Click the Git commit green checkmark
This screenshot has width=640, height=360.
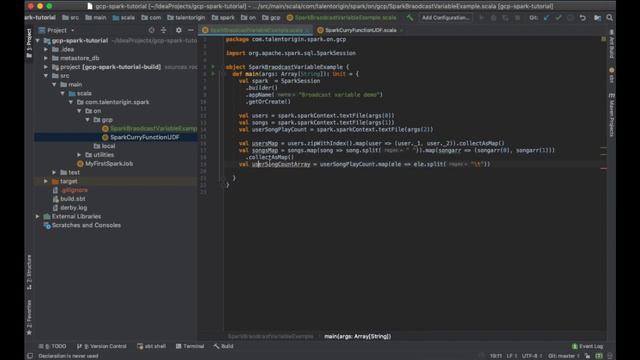tap(558, 18)
